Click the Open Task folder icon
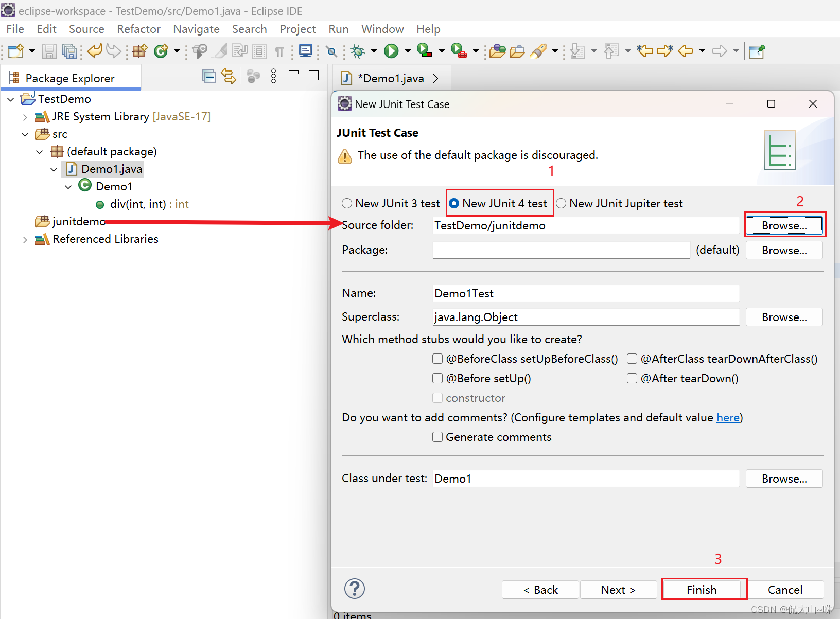840x619 pixels. coord(517,51)
